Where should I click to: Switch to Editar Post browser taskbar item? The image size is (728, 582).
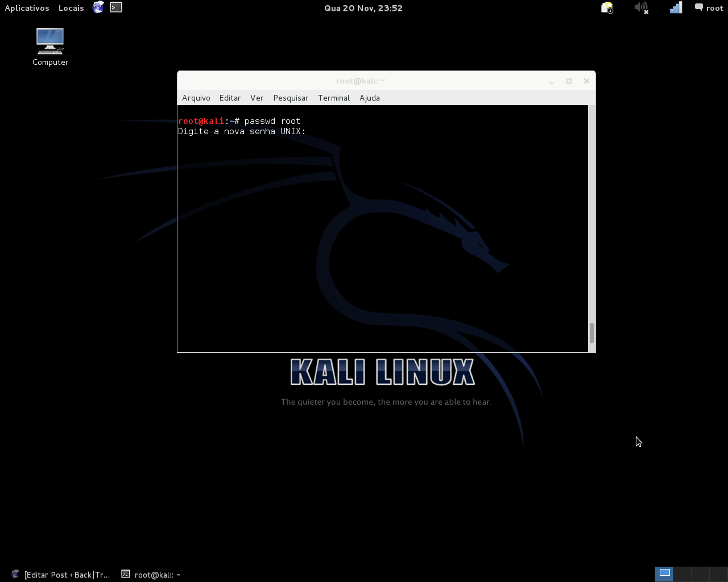click(60, 575)
